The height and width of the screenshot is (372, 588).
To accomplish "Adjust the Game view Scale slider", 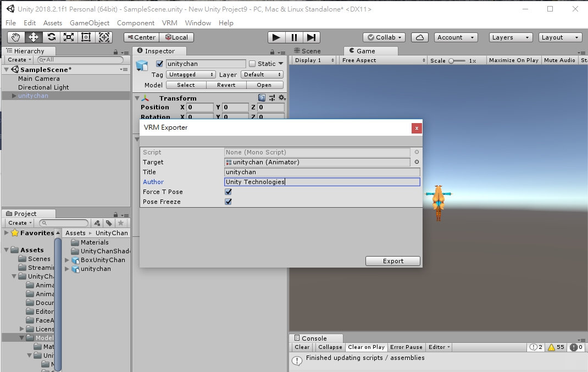I will (x=457, y=61).
